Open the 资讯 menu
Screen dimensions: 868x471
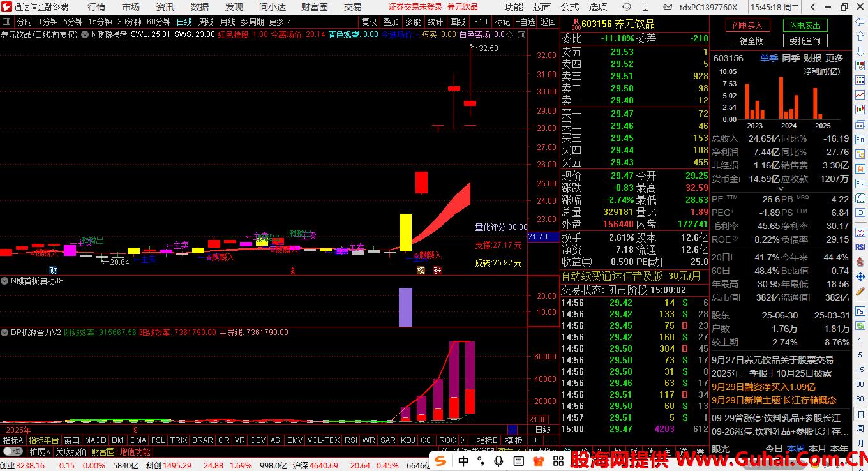pos(165,7)
